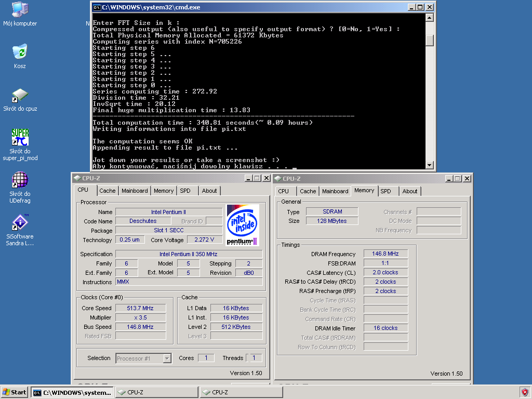Image resolution: width=532 pixels, height=399 pixels.
Task: Click the cmd.exe title bar system icon
Action: 97,7
